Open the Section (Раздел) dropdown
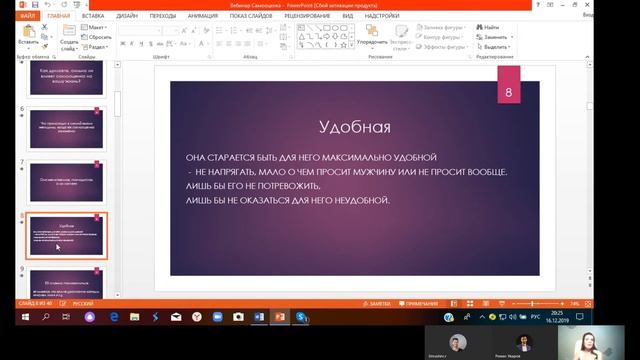The image size is (640, 360). [95, 47]
